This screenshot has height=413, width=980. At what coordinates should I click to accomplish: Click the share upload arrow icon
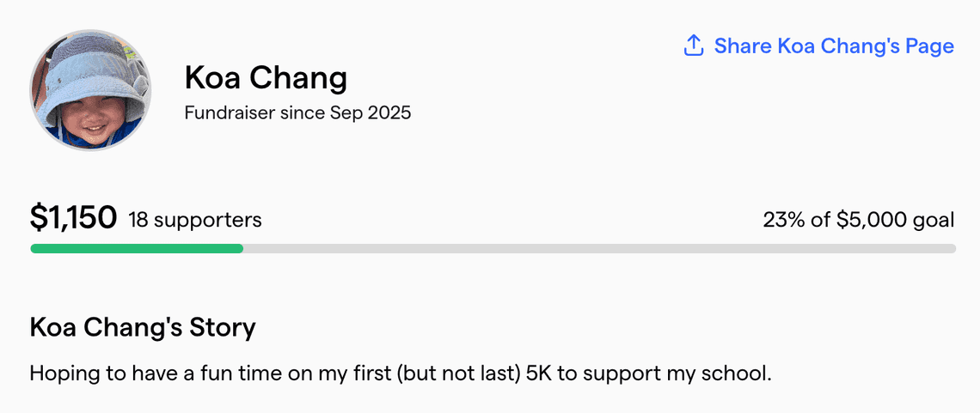(694, 46)
